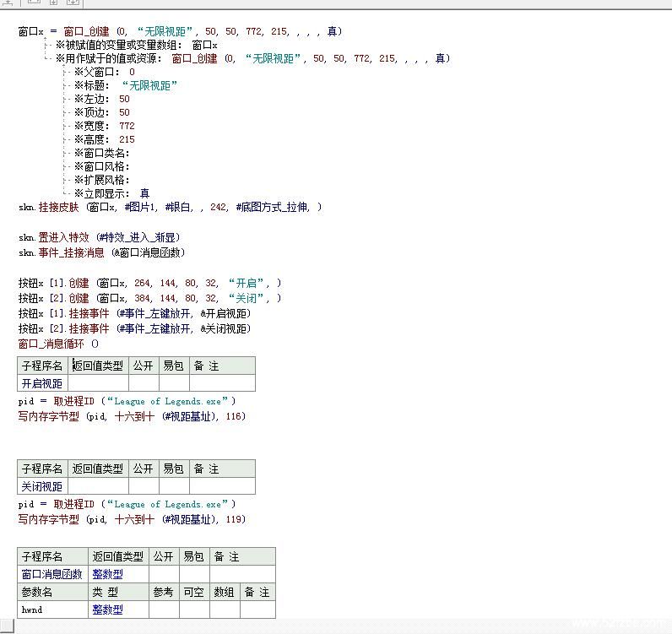Place cursor on 窗口_消息循环 code line

pos(58,344)
